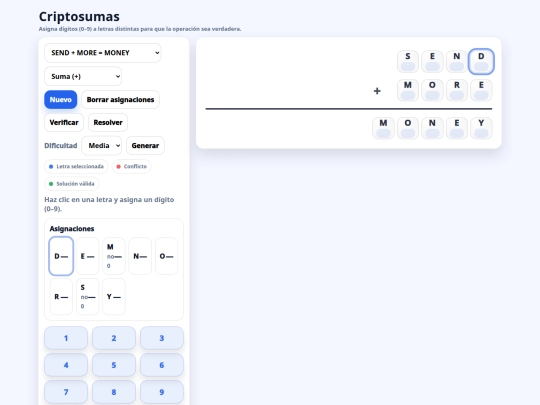
Task: Select letter O in MONEY result row
Action: tap(408, 128)
